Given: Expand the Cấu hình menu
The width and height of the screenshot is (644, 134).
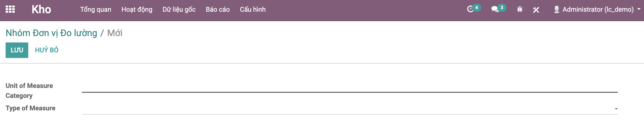Looking at the screenshot, I should pyautogui.click(x=253, y=9).
